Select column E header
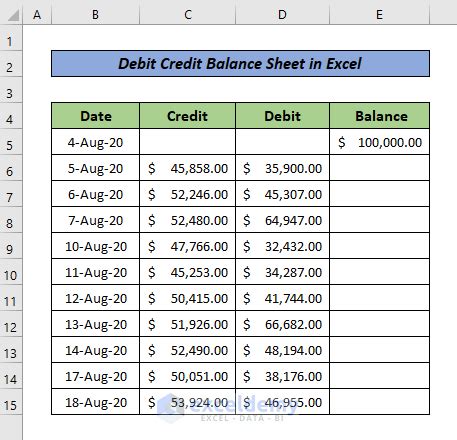 (x=379, y=15)
